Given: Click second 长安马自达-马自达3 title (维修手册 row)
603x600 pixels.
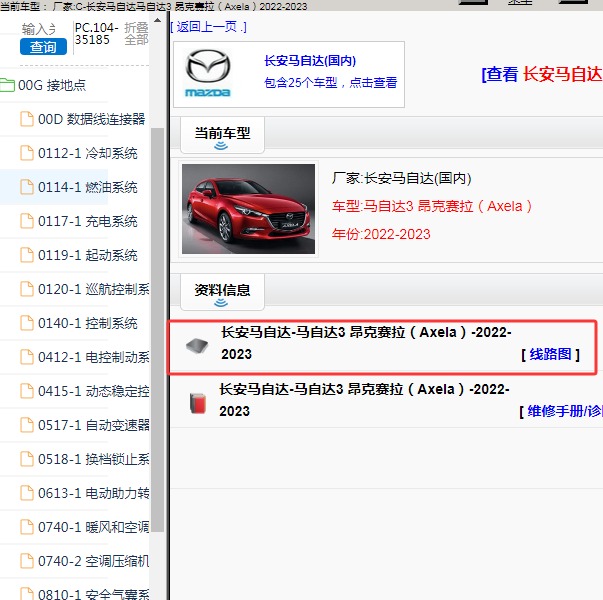Looking at the screenshot, I should [x=364, y=400].
